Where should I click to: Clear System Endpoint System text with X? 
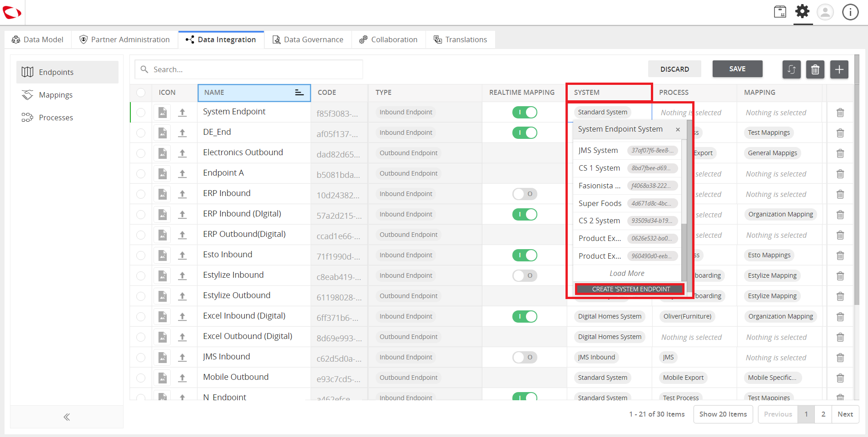(x=678, y=129)
